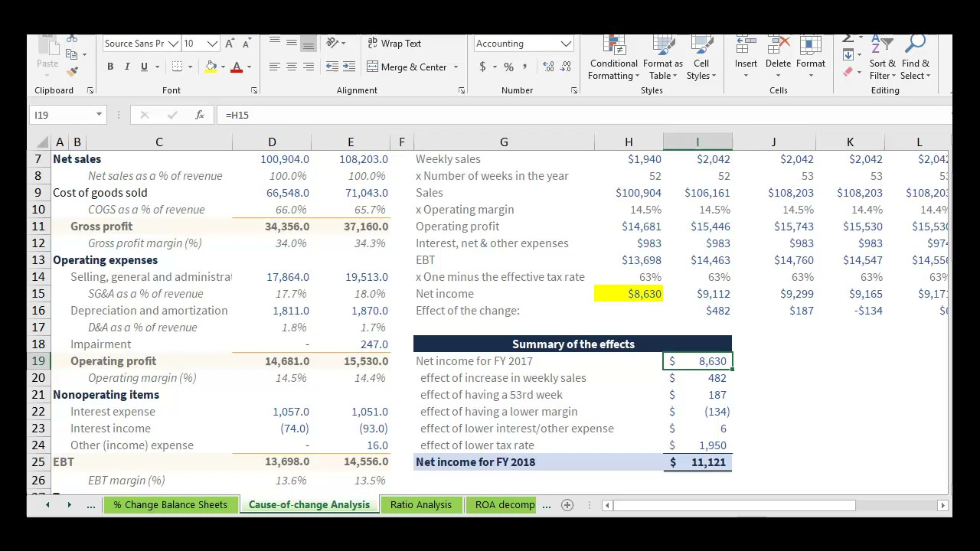Select yellow highlighted cell $8,630

pos(629,294)
